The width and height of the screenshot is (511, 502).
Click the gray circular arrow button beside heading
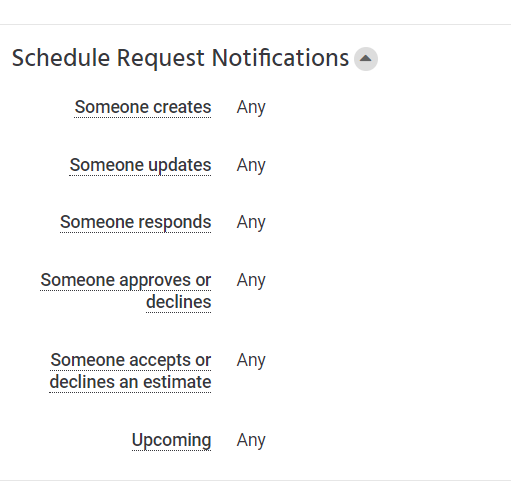[366, 59]
